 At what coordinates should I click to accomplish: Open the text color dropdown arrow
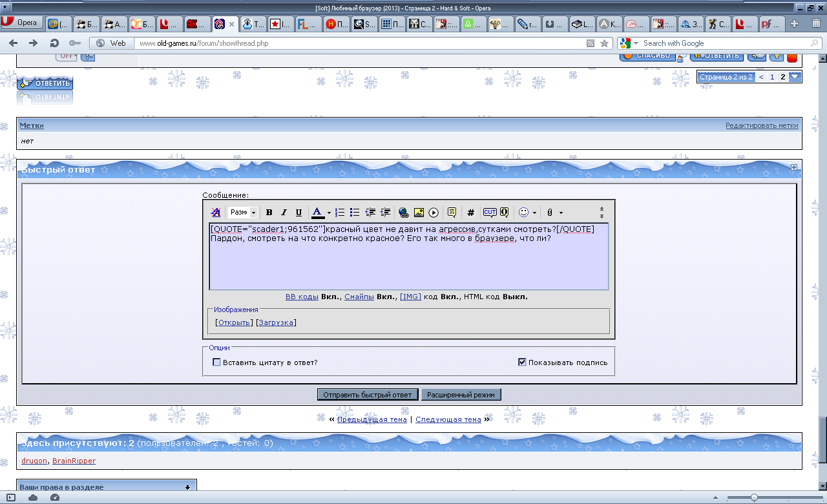point(329,213)
